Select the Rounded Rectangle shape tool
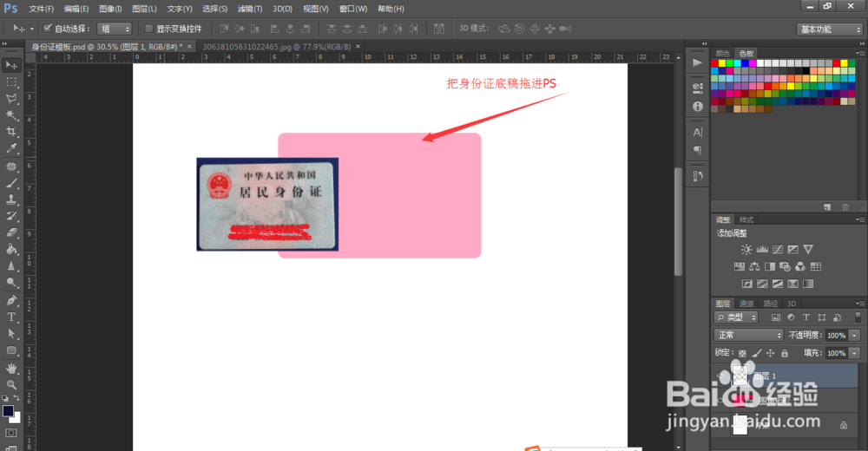 pyautogui.click(x=11, y=351)
